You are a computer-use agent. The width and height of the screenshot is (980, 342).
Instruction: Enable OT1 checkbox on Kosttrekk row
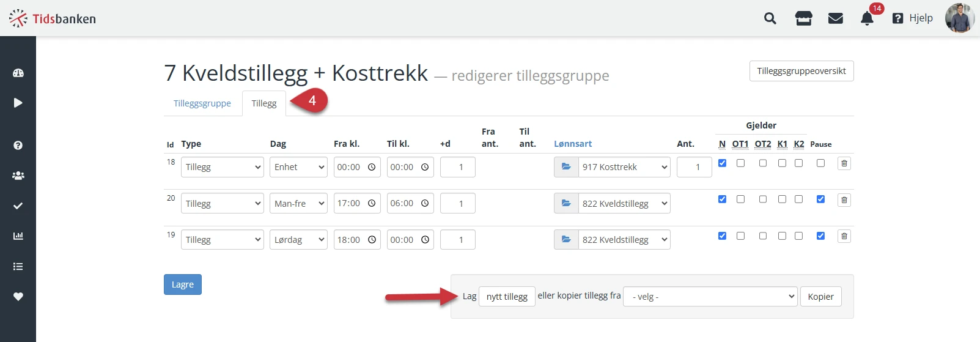[740, 163]
